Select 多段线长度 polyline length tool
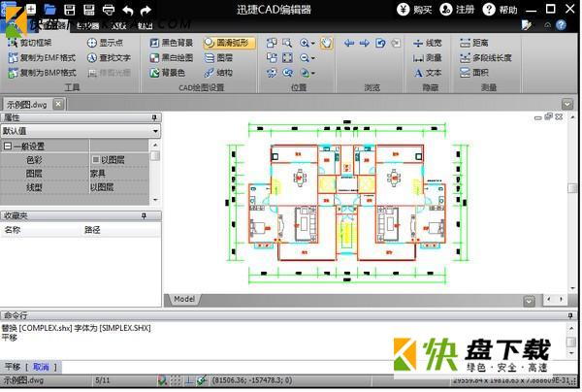The height and width of the screenshot is (392, 582). click(x=486, y=57)
